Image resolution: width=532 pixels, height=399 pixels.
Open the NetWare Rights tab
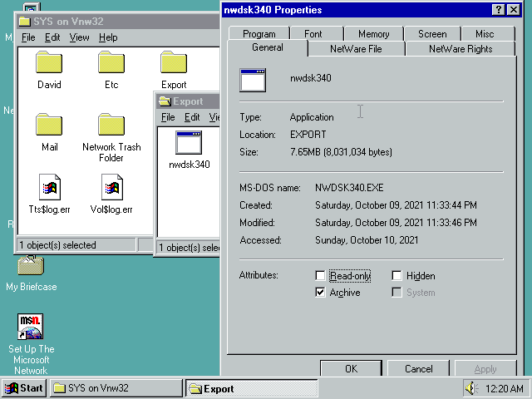click(461, 49)
